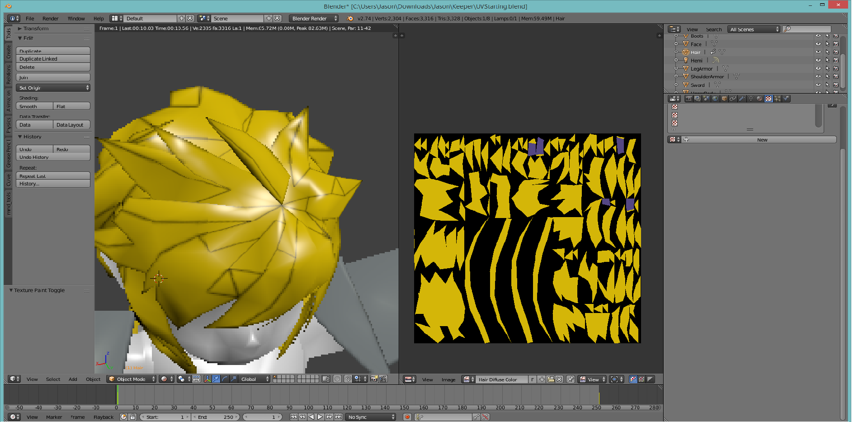Open the Object Constraints chain tab

[x=733, y=99]
